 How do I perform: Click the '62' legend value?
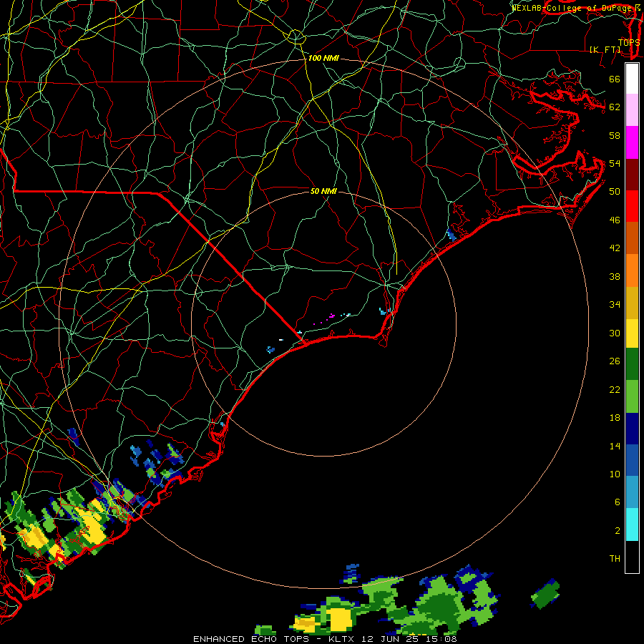(615, 107)
